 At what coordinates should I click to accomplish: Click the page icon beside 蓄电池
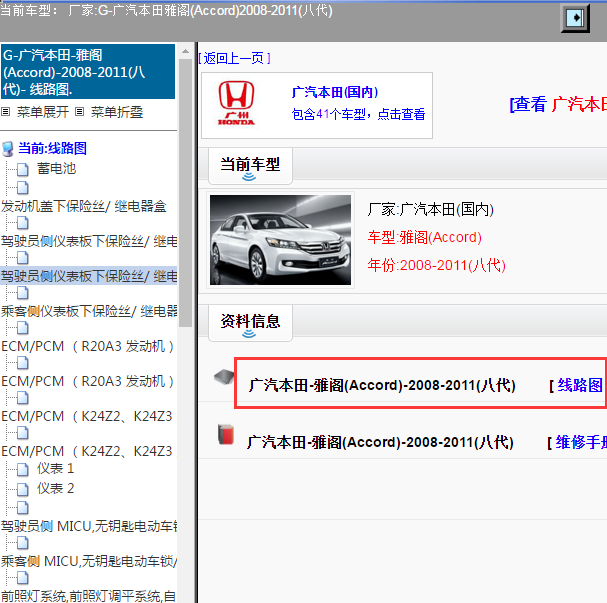(x=23, y=169)
